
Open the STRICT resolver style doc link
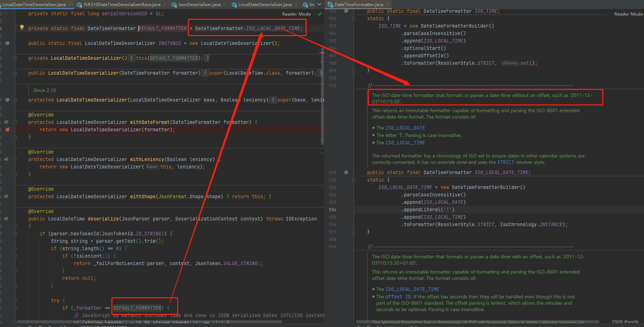505,162
